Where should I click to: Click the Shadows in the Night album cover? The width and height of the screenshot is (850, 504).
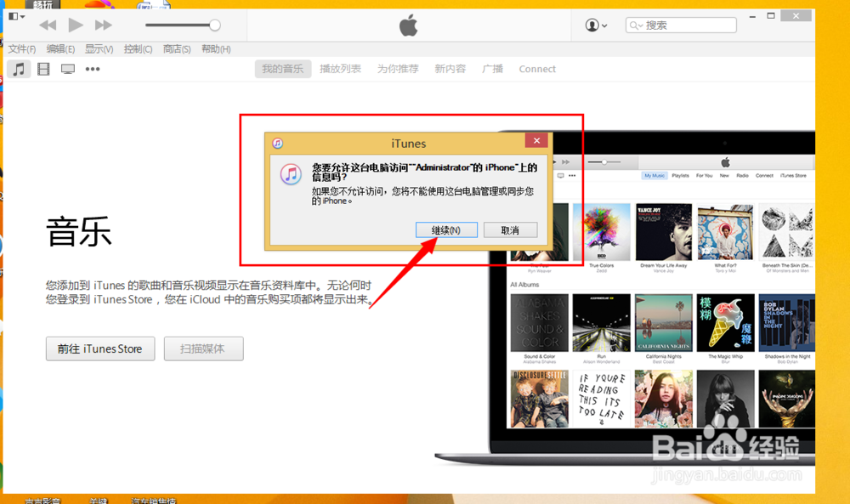(786, 323)
